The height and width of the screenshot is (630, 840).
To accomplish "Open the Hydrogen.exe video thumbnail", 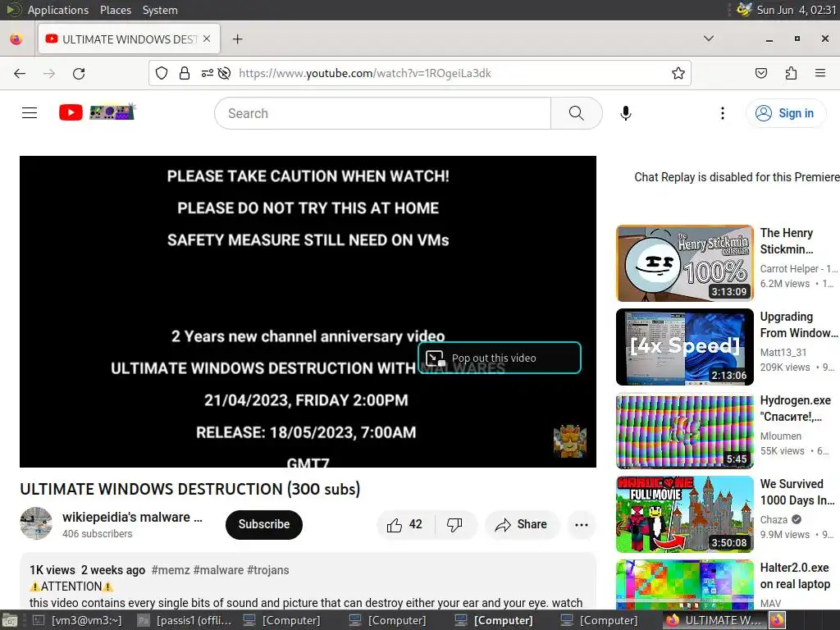I will (x=685, y=430).
